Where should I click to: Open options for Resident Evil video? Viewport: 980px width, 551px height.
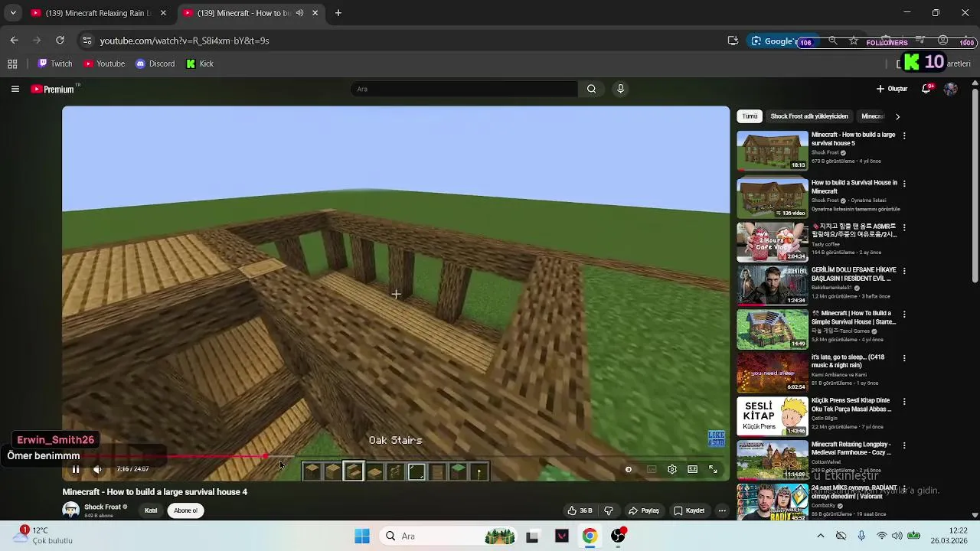904,271
